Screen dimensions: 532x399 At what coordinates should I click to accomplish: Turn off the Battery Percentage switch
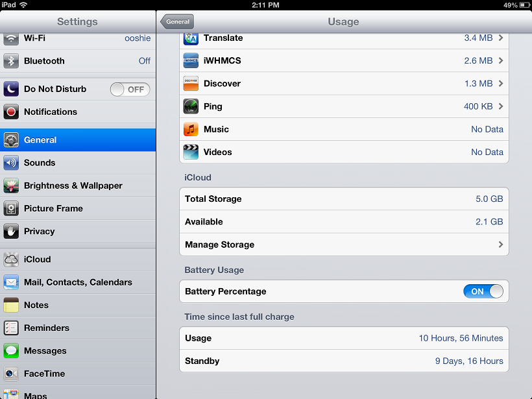[x=483, y=291]
